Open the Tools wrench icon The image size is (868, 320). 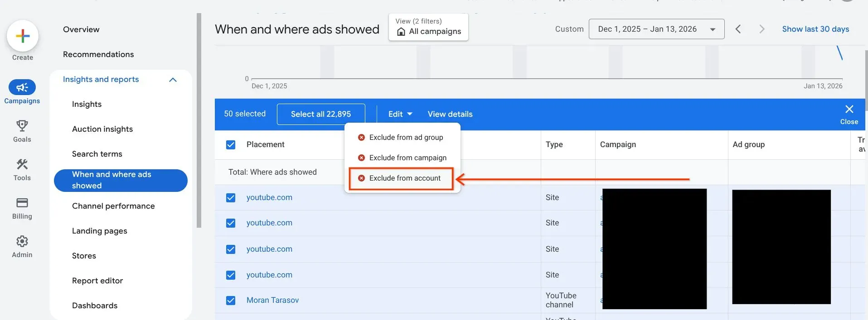coord(22,164)
